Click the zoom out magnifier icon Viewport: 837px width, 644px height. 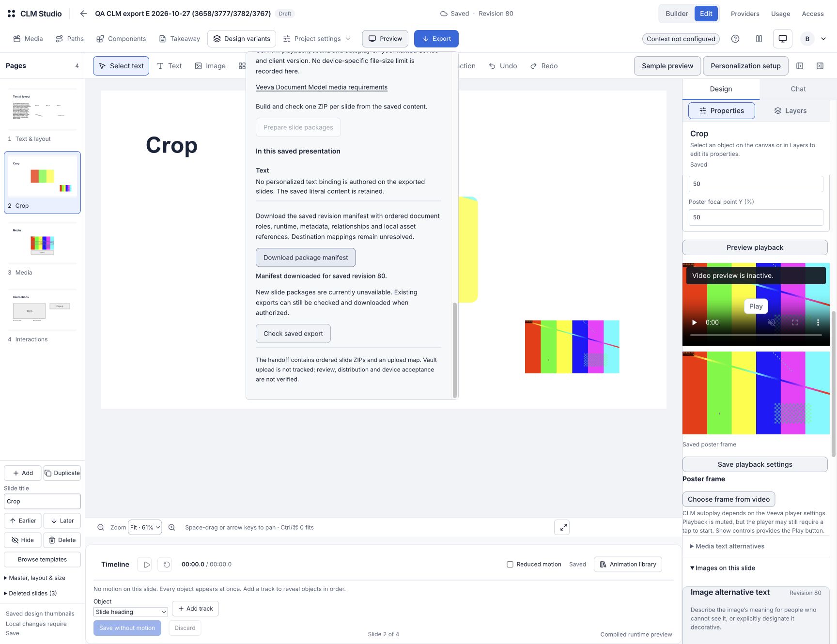pos(101,527)
